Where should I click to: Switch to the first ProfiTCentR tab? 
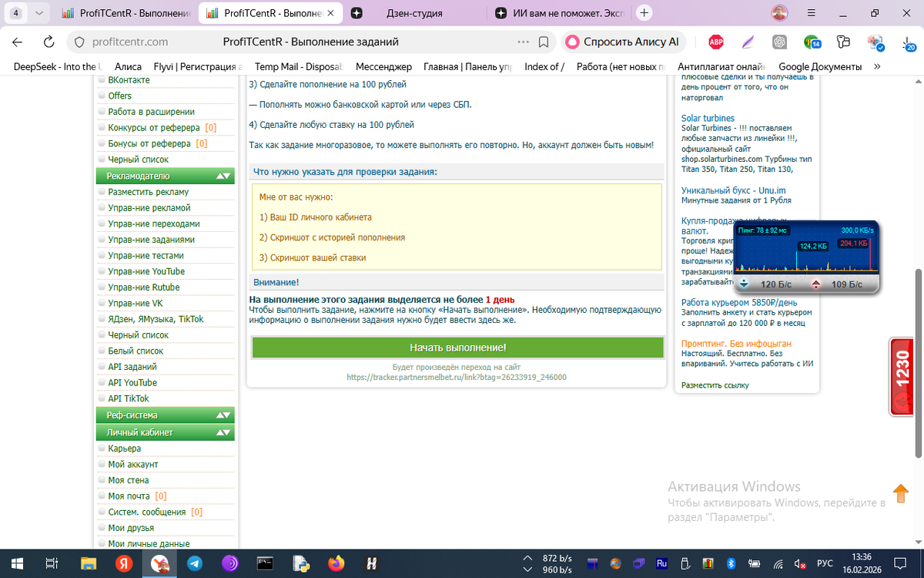tap(126, 13)
